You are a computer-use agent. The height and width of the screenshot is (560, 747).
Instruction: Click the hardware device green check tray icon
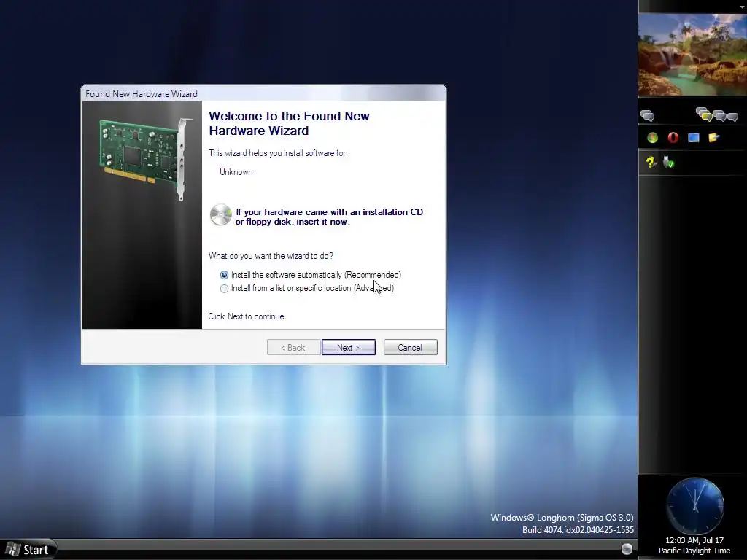668,163
